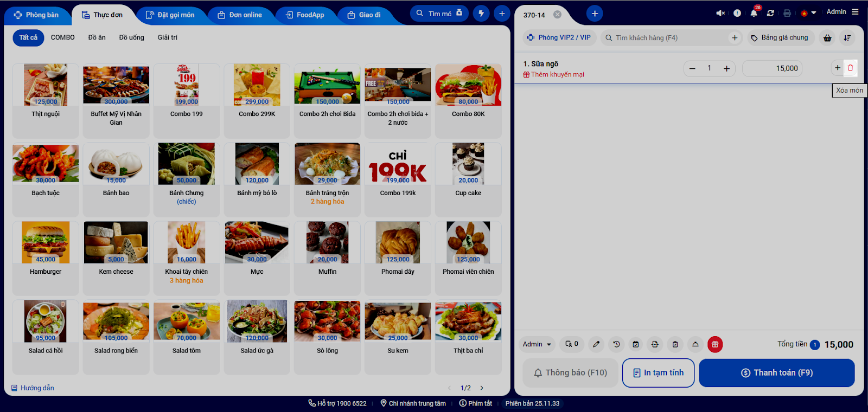Open the Admin staff dropdown in order panel

click(x=537, y=344)
